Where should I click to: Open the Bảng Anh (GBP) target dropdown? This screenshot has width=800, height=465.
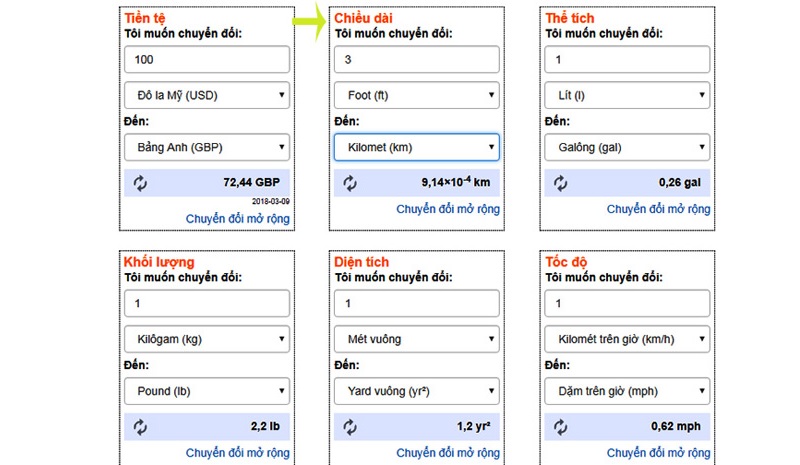click(x=207, y=148)
